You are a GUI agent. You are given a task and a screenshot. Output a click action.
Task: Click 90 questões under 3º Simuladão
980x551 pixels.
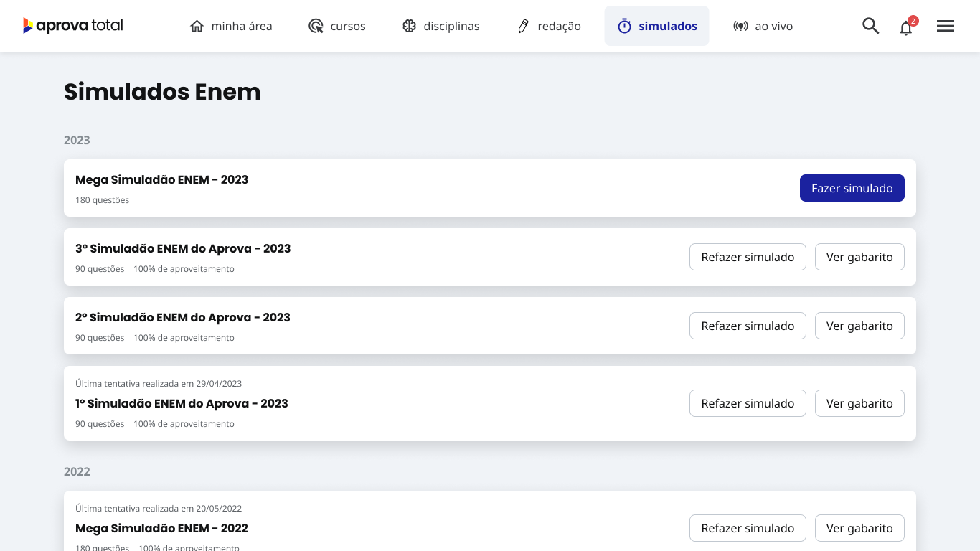(100, 269)
